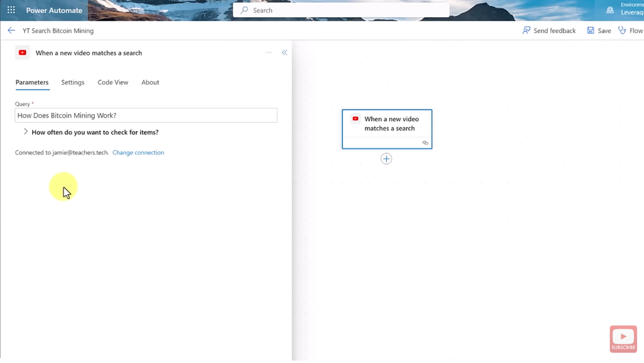Screen dimensions: 644x363
Task: Collapse the panel with double chevron
Action: tap(285, 53)
